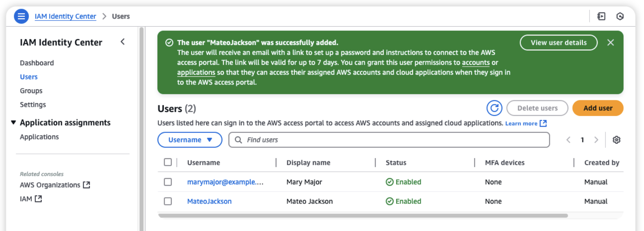This screenshot has width=644, height=231.
Task: Refresh the users list
Action: click(494, 108)
